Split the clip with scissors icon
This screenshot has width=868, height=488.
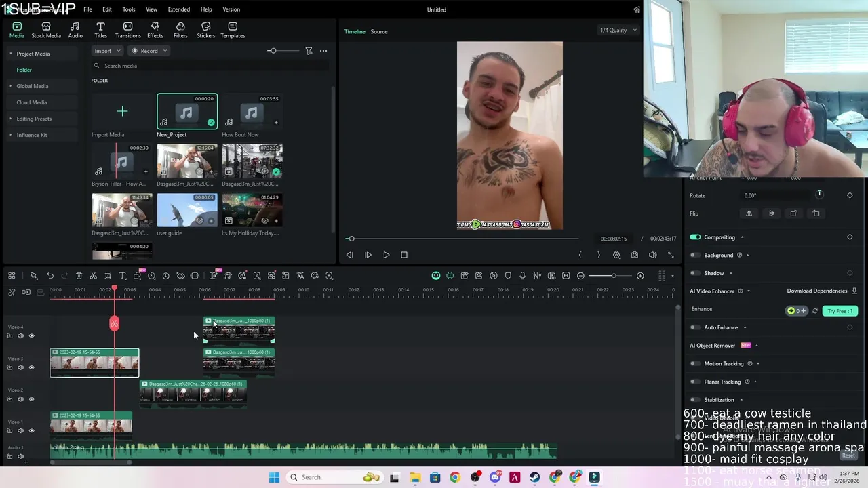pyautogui.click(x=94, y=276)
